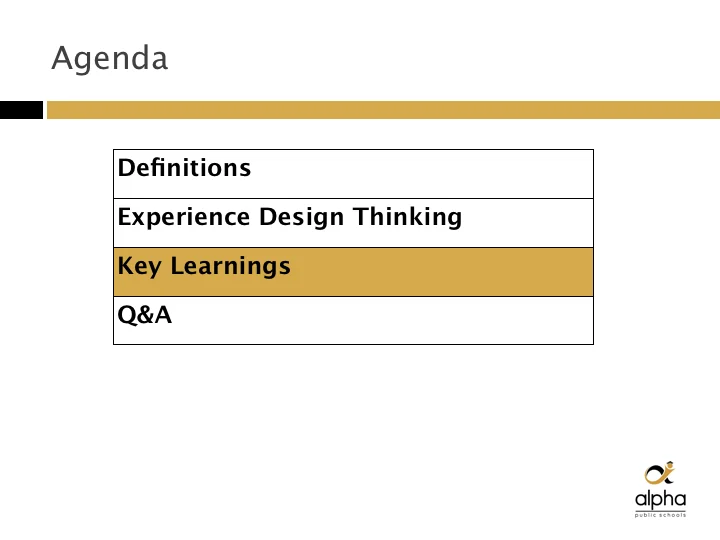The image size is (720, 540).
Task: Select the black block left of divider
Action: pyautogui.click(x=22, y=110)
